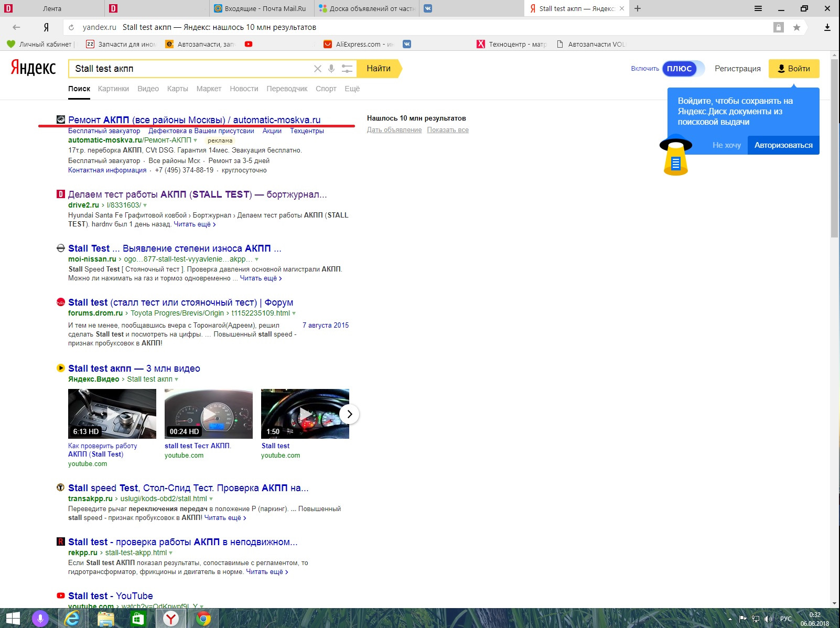Click the Контактная информация link

click(x=107, y=170)
